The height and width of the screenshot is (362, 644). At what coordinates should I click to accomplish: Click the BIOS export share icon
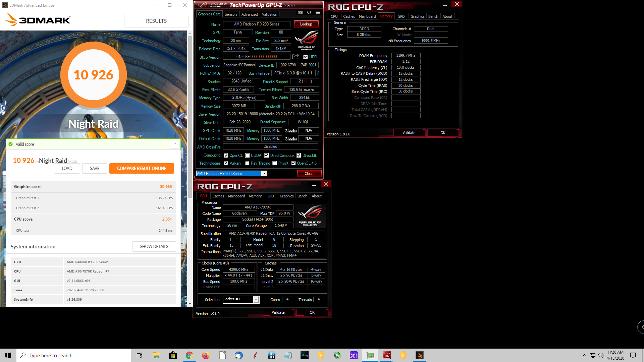coord(296,57)
